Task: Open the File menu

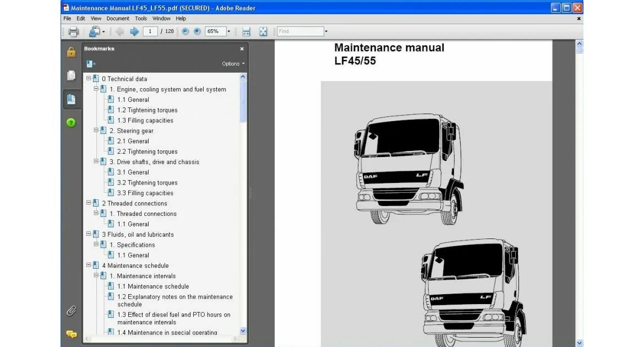Action: coord(67,19)
